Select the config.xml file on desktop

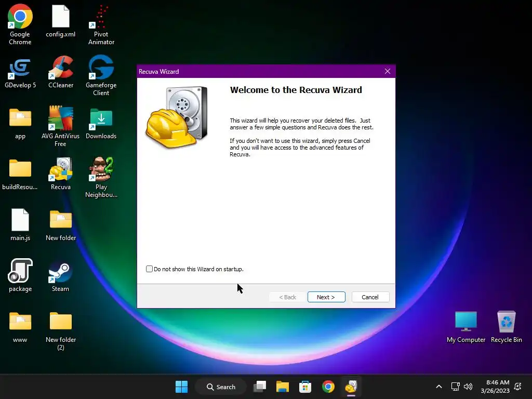click(x=60, y=21)
